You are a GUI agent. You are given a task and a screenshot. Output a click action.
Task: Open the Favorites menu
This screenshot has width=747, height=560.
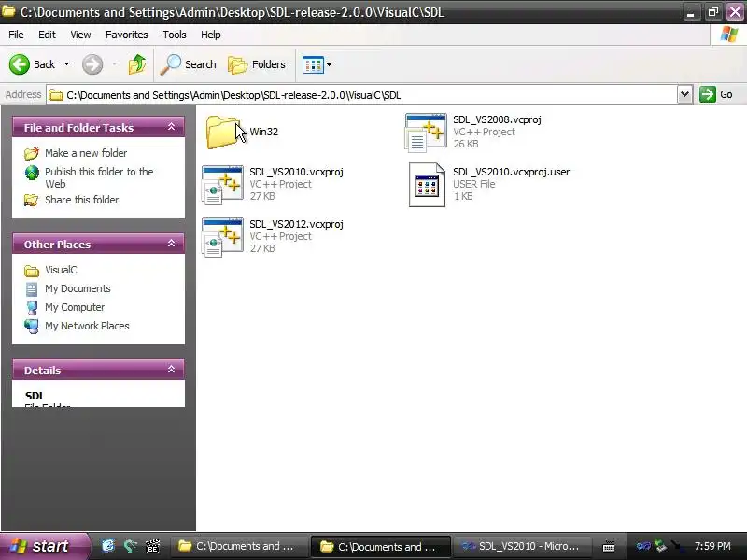pyautogui.click(x=127, y=35)
